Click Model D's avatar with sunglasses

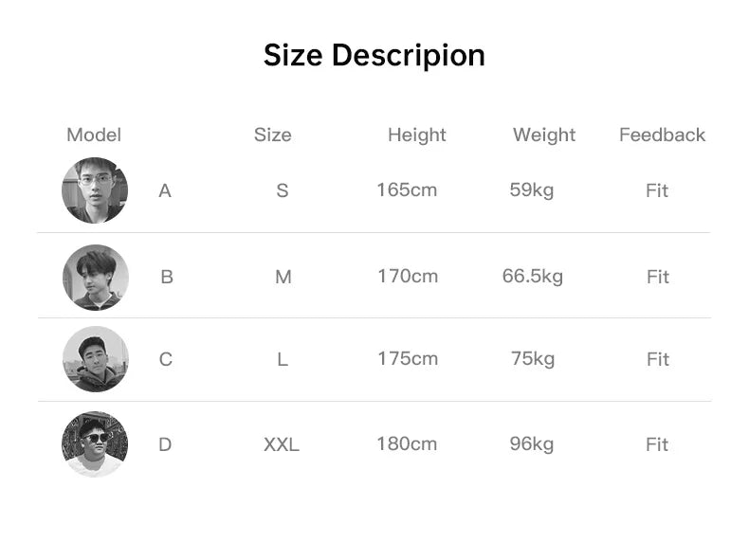pyautogui.click(x=95, y=444)
